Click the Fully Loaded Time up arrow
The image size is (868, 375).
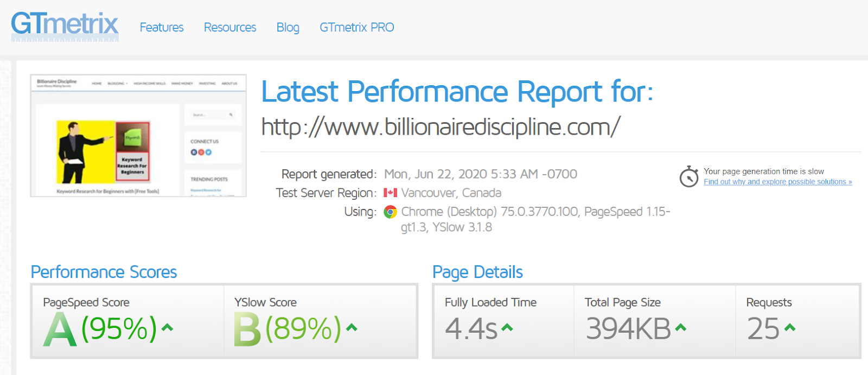507,327
